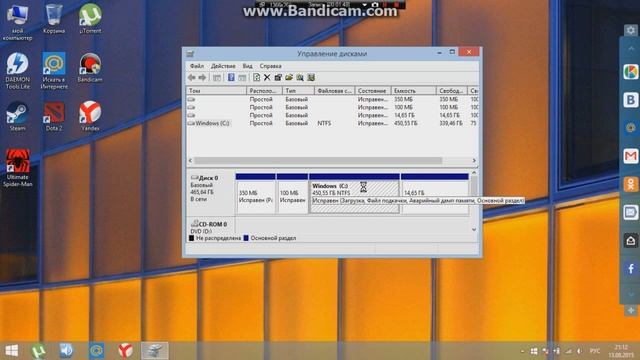
Task: Sort by the Файловая с... column header
Action: click(x=334, y=91)
